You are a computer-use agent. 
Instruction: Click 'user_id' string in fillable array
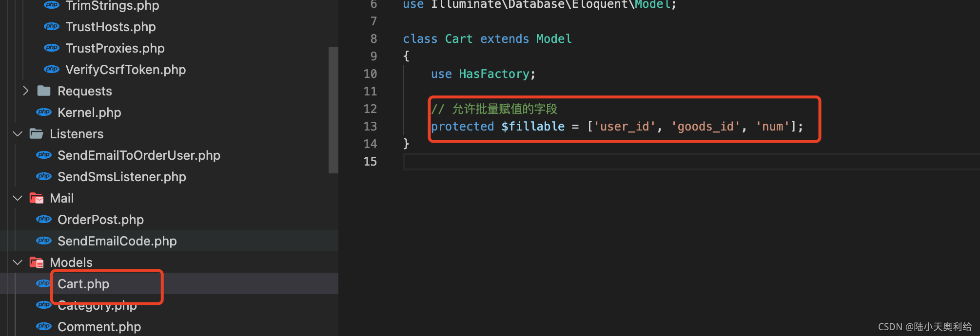625,127
